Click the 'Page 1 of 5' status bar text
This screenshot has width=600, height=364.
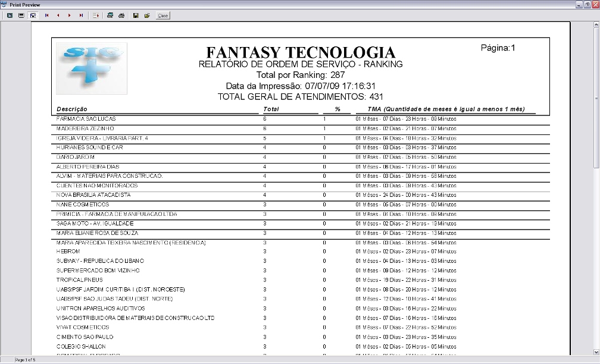25,360
